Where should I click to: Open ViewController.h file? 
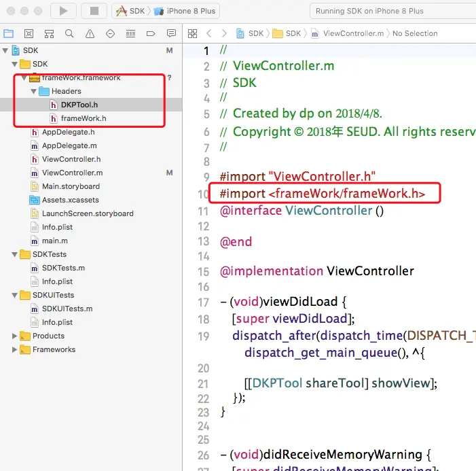coord(71,159)
